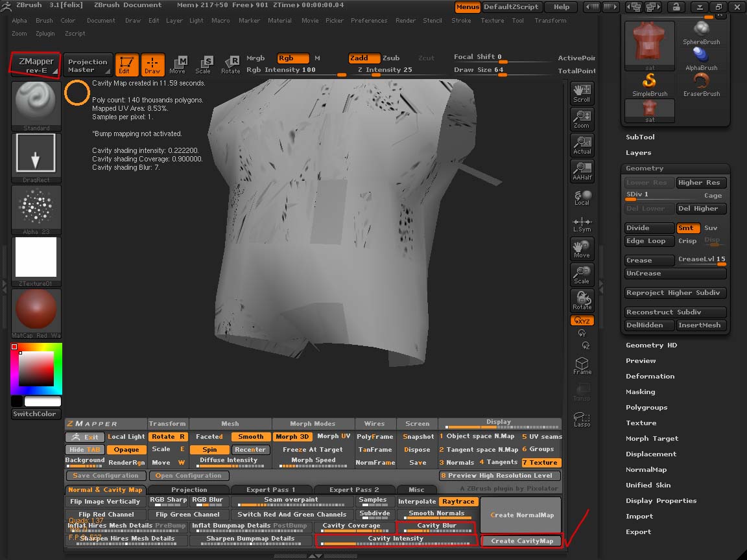This screenshot has width=747, height=560.
Task: Click right shelf Rotate icon
Action: pos(582,301)
